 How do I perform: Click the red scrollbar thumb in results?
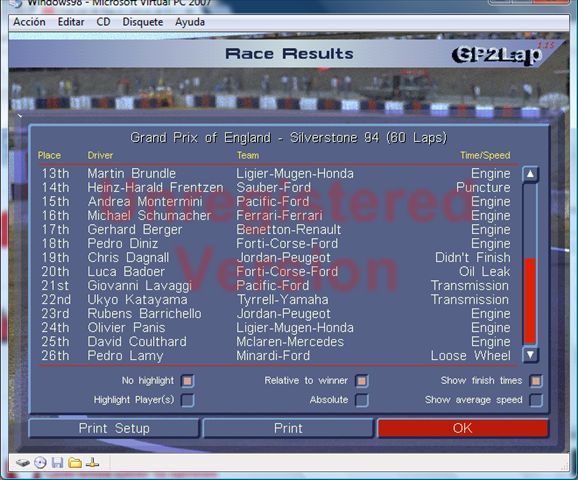(530, 301)
